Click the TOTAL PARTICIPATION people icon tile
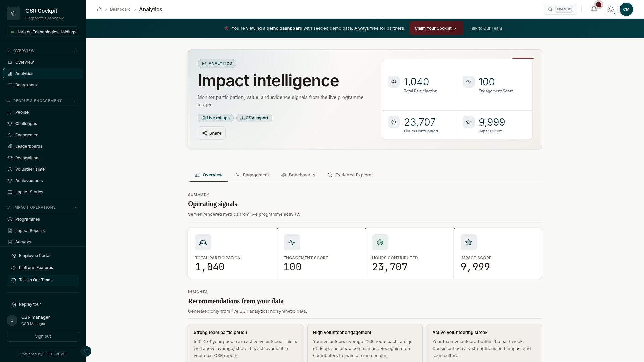 pyautogui.click(x=203, y=242)
